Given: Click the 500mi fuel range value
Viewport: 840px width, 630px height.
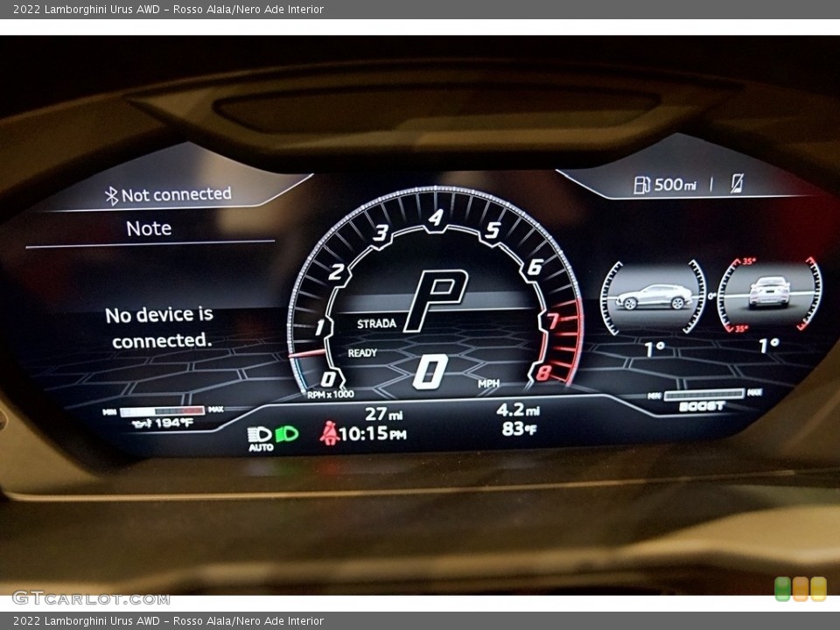Looking at the screenshot, I should pos(675,185).
